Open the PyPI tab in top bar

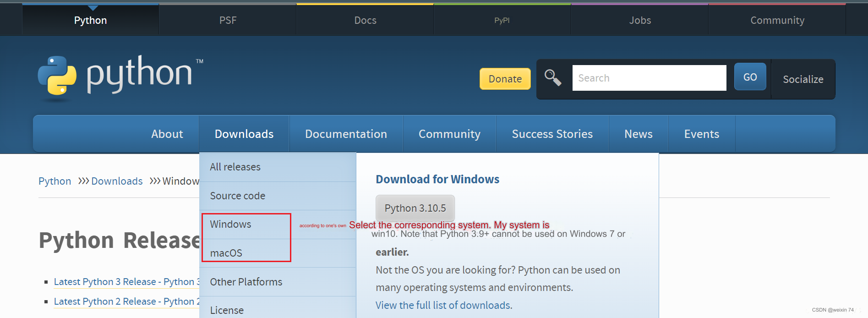(x=502, y=20)
